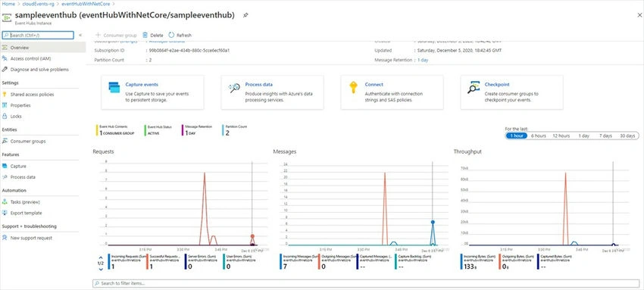Click the Incoming Requests blue legend swatch
This screenshot has width=644, height=290.
point(109,262)
